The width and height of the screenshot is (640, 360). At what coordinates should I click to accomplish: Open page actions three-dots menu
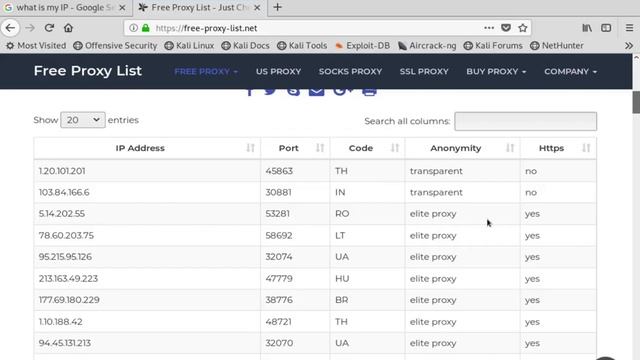click(x=489, y=28)
